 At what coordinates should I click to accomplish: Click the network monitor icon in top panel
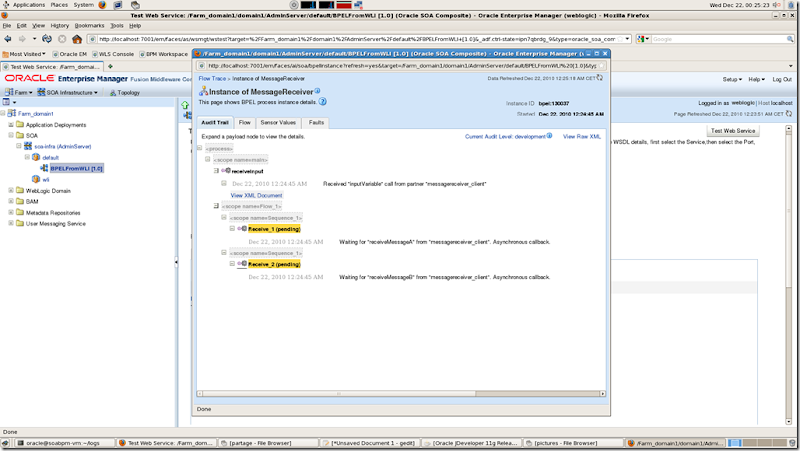358,5
